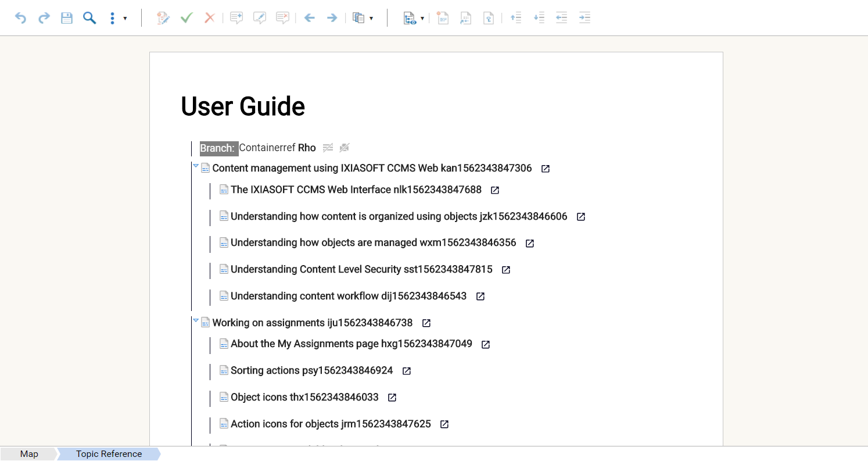Open link for The IXIASOFT CCMS Web Interface
This screenshot has height=461, width=868.
[x=495, y=190]
